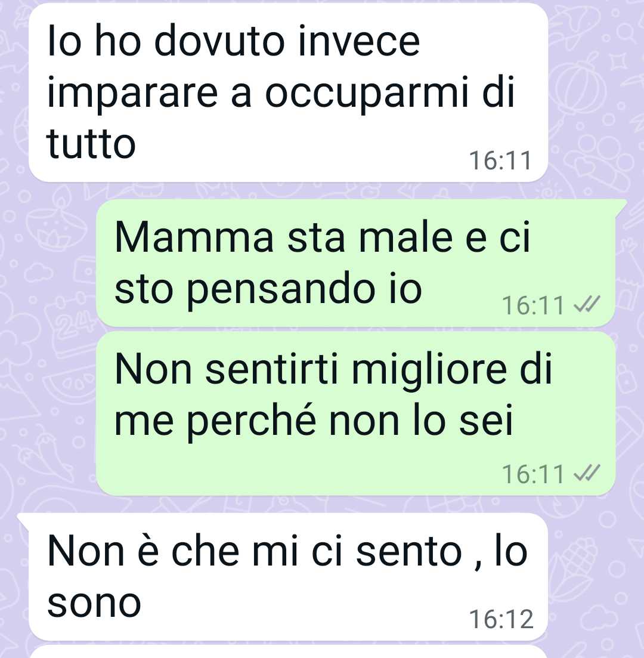Click the 16:11 time under 'perché non lo sei'
The height and width of the screenshot is (658, 644).
tap(533, 474)
